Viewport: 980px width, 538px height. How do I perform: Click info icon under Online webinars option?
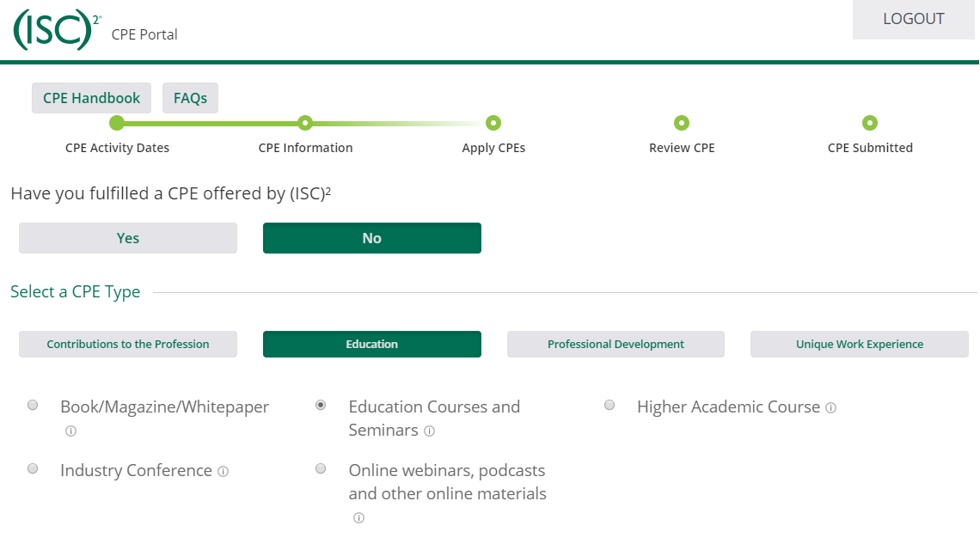[x=358, y=518]
